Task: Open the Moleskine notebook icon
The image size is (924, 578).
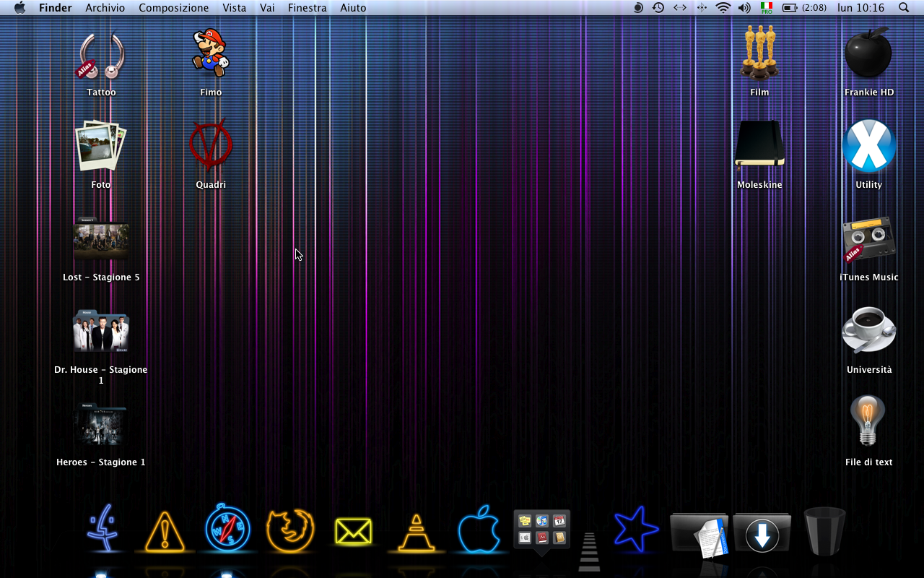Action: click(x=759, y=144)
